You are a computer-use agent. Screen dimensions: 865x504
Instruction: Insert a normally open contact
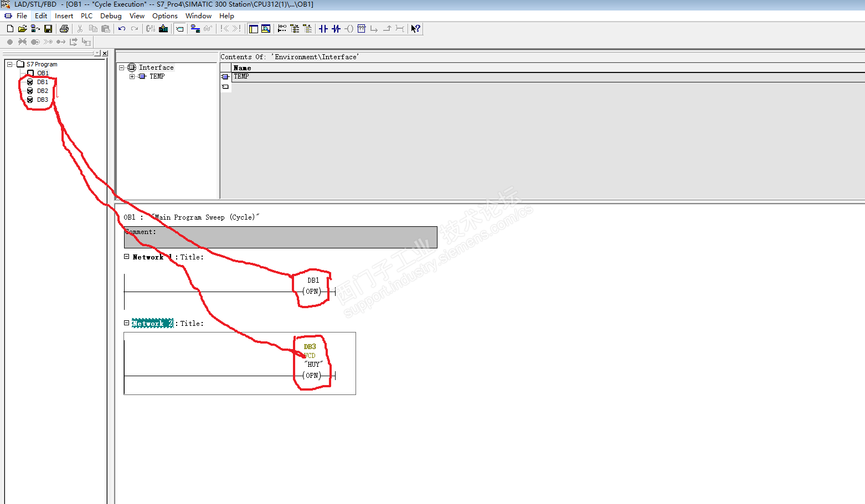coord(323,29)
